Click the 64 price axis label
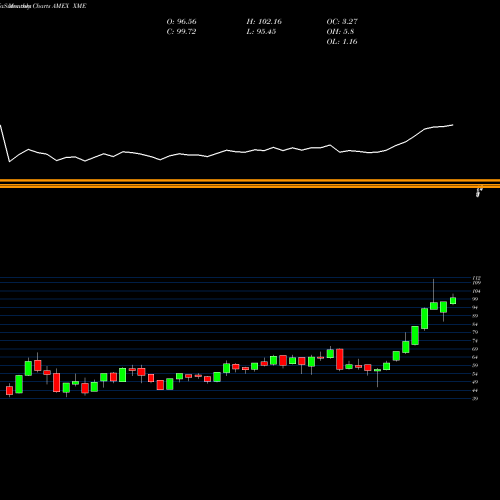 point(475,357)
